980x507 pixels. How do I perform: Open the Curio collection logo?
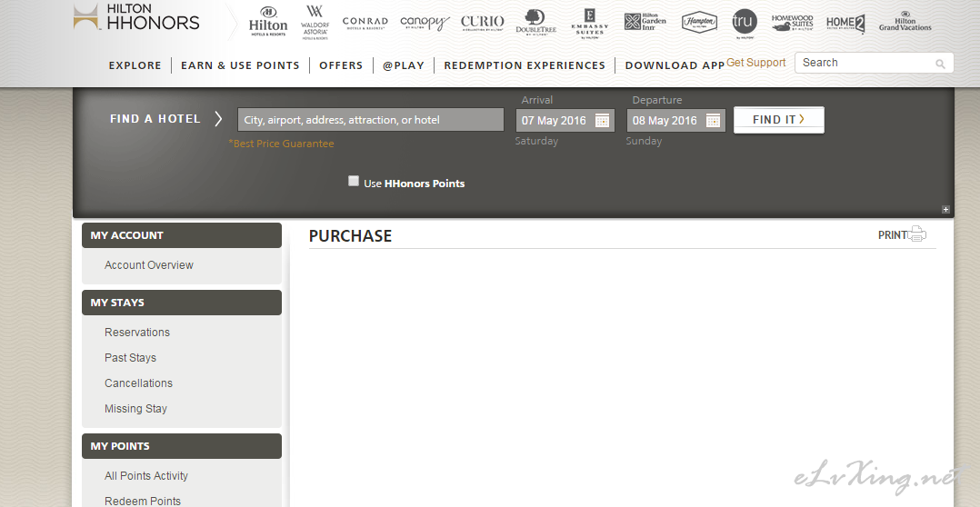tap(482, 23)
